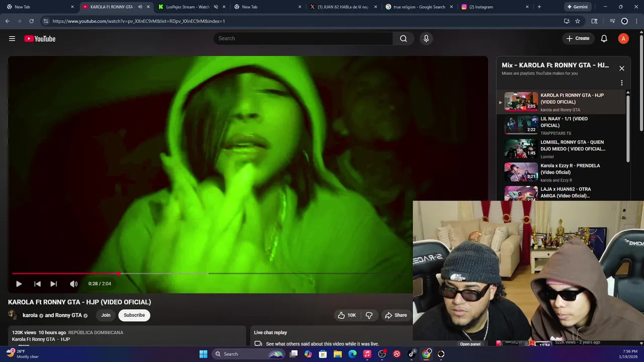This screenshot has width=644, height=362.
Task: Click taskbar Search box
Action: point(249,354)
